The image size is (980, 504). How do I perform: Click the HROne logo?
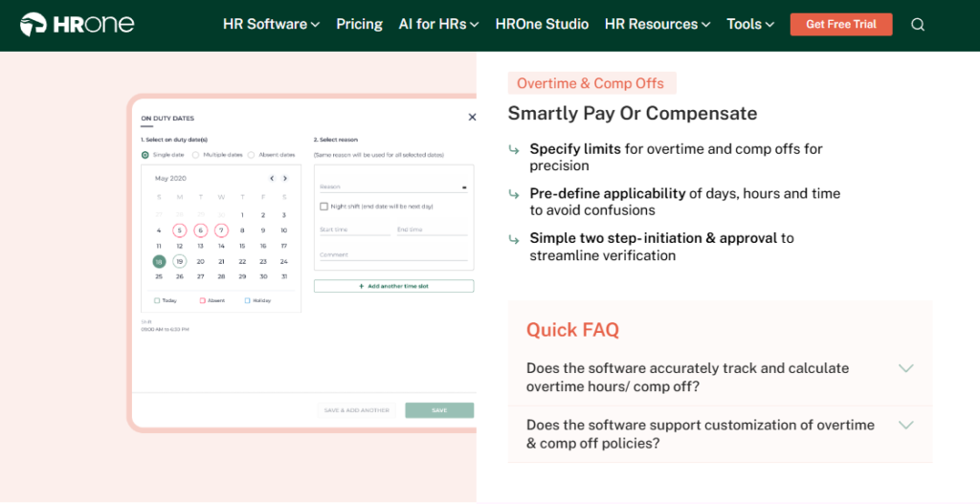click(x=77, y=24)
